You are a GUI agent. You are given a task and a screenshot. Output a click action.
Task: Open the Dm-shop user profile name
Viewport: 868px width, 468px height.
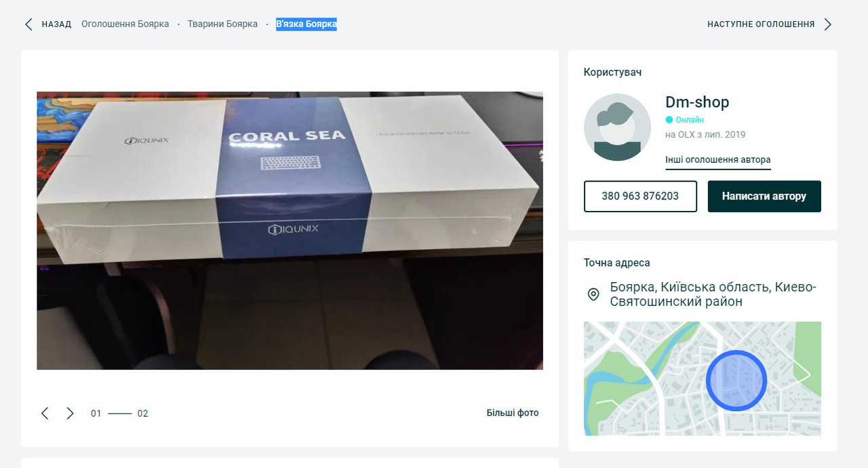697,102
